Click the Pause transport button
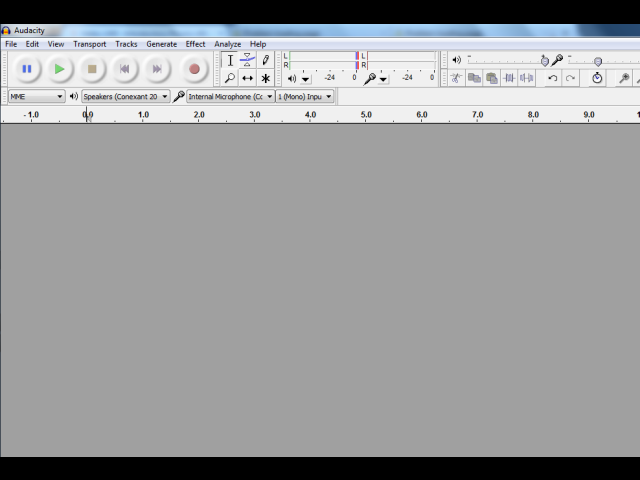640x480 pixels. (x=27, y=69)
